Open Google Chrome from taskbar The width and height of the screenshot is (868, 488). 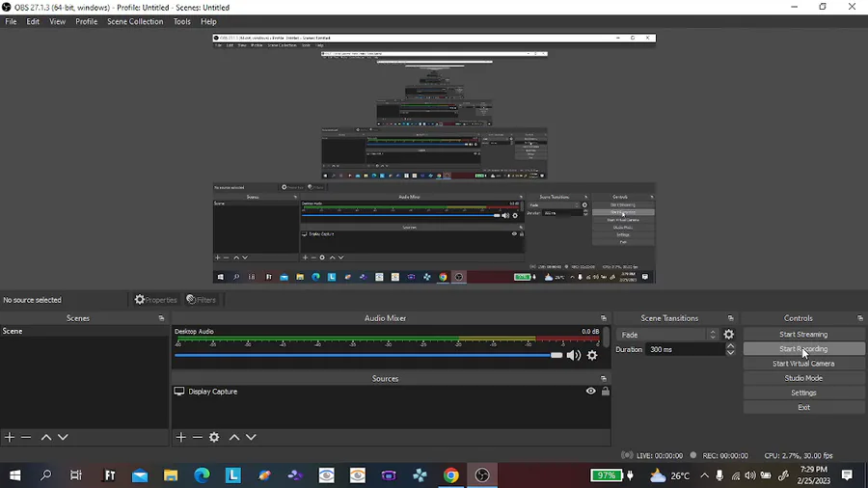451,475
